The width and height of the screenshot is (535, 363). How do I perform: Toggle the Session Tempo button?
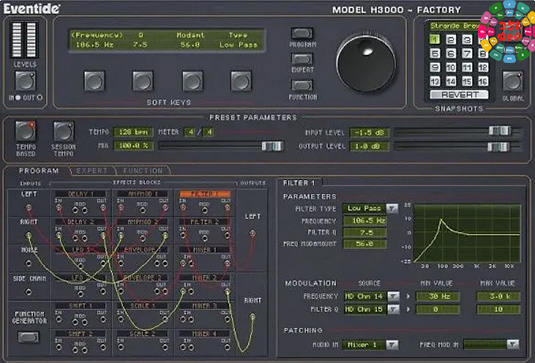coord(64,131)
